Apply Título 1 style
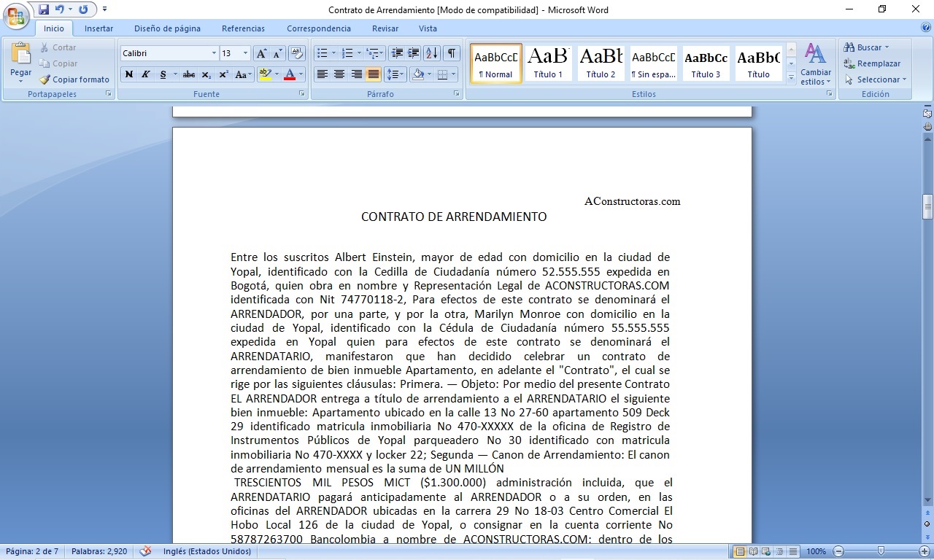Image resolution: width=934 pixels, height=560 pixels. (548, 63)
